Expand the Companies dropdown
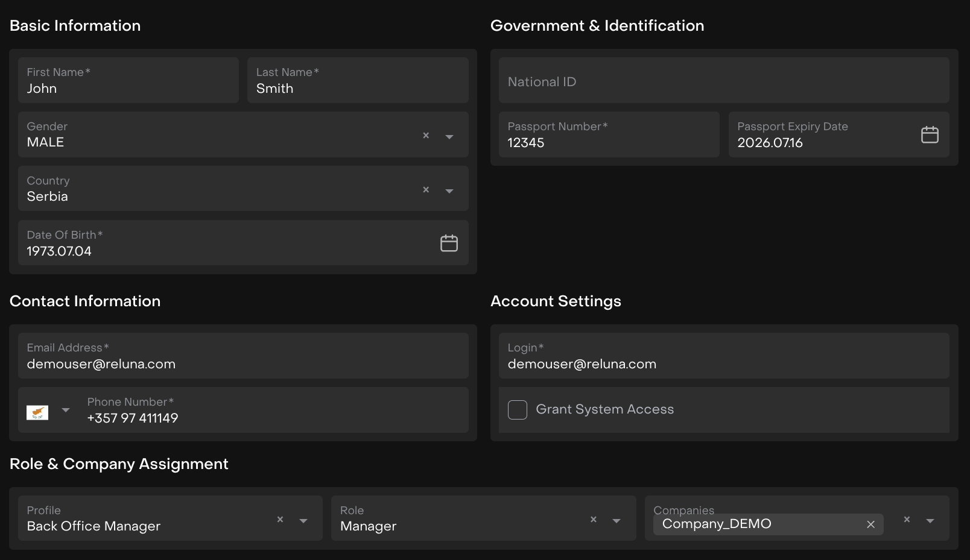This screenshot has height=560, width=970. (x=930, y=521)
